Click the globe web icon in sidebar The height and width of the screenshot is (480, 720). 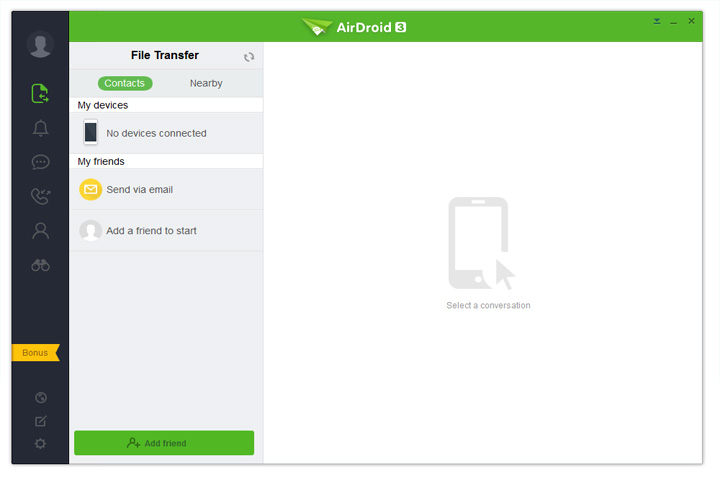point(40,397)
